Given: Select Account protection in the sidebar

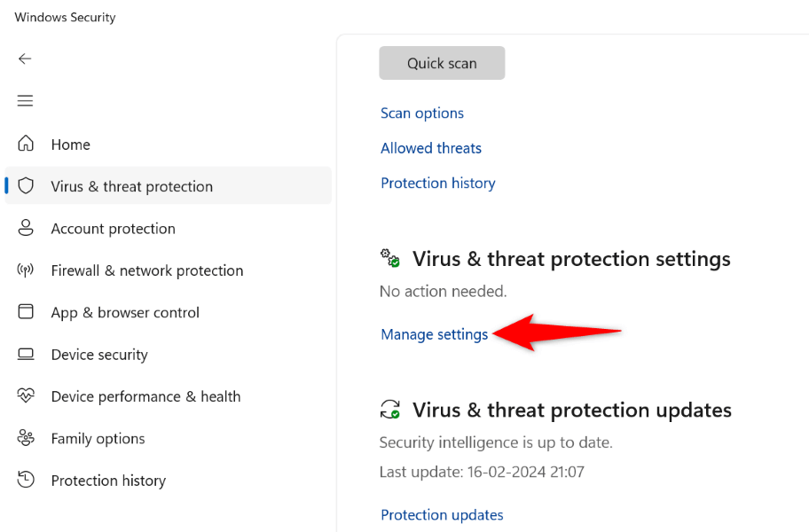Looking at the screenshot, I should point(113,229).
